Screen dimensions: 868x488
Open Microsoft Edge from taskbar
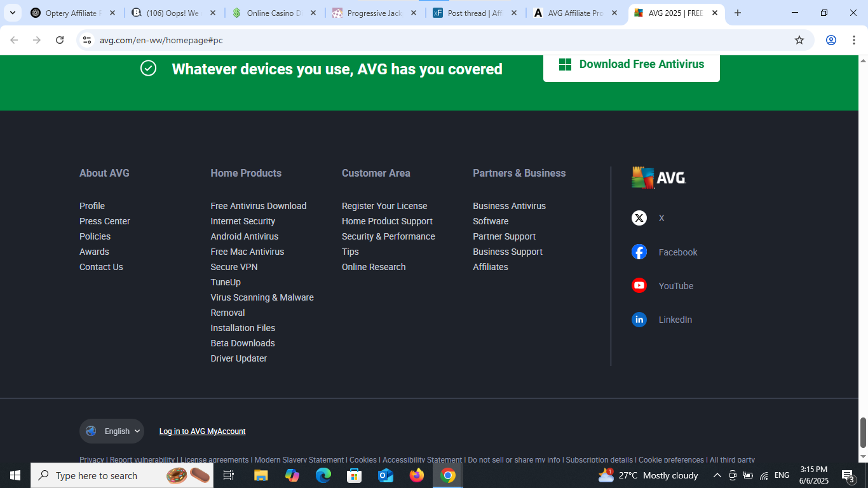(323, 475)
